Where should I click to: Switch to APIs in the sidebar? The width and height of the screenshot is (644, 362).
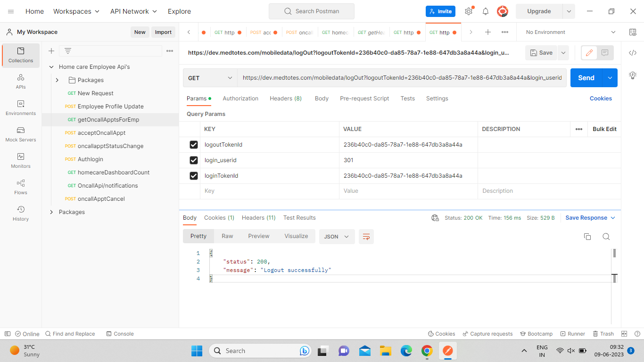point(21,82)
